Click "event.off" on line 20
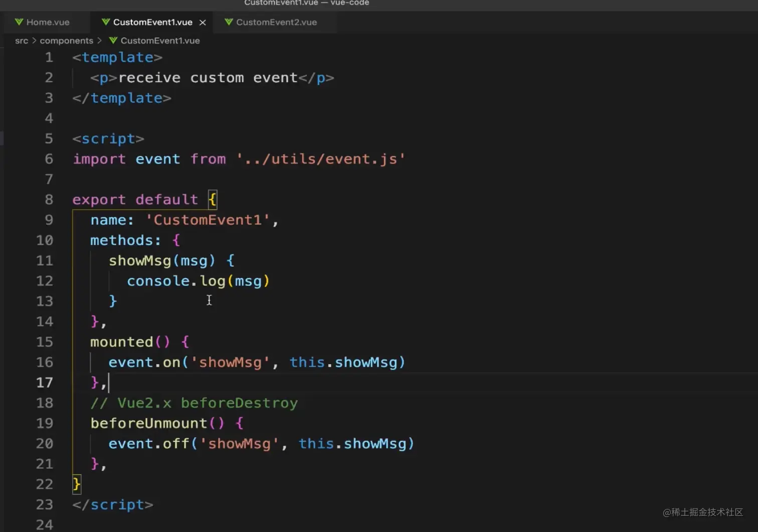Viewport: 758px width, 532px height. point(149,444)
